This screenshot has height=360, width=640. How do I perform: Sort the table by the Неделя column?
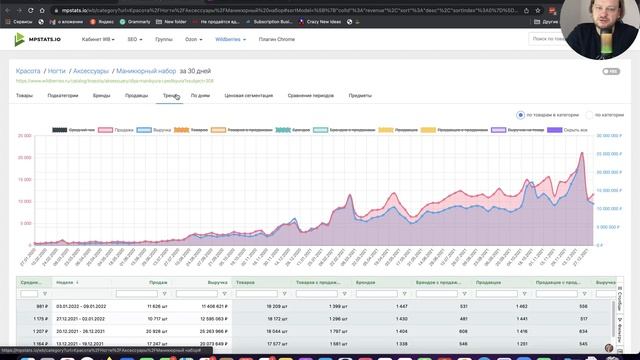[x=67, y=282]
